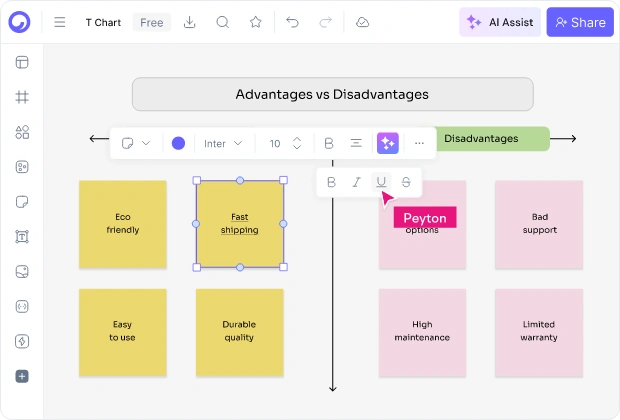Image resolution: width=620 pixels, height=420 pixels.
Task: Open the Inter font dropdown
Action: pos(223,143)
